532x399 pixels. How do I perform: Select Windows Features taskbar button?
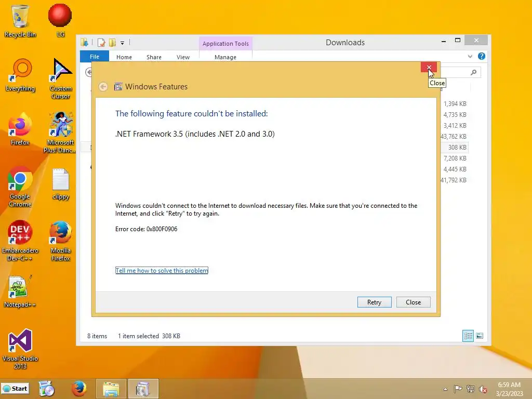click(x=143, y=389)
